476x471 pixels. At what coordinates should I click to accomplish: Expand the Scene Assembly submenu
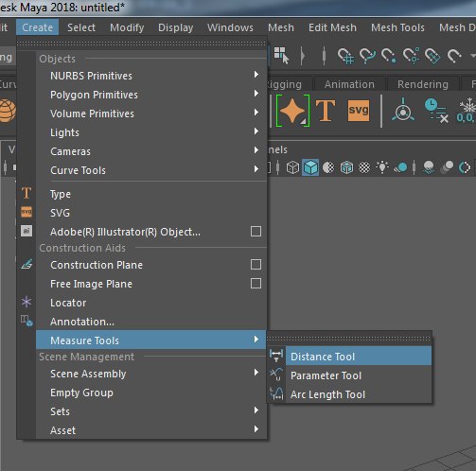tap(151, 374)
